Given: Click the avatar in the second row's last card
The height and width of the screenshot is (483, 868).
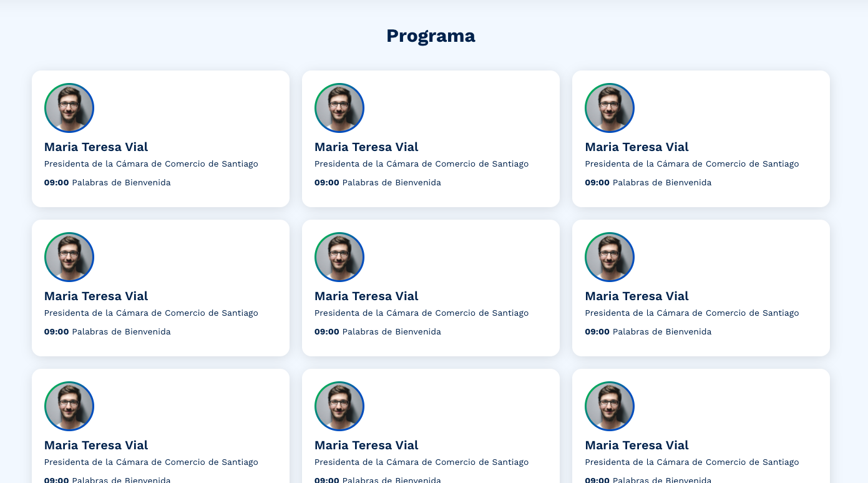Looking at the screenshot, I should (x=610, y=257).
